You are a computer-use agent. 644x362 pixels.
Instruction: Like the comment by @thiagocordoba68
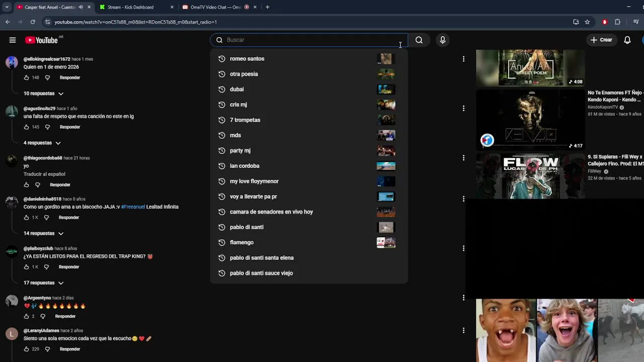(x=27, y=185)
